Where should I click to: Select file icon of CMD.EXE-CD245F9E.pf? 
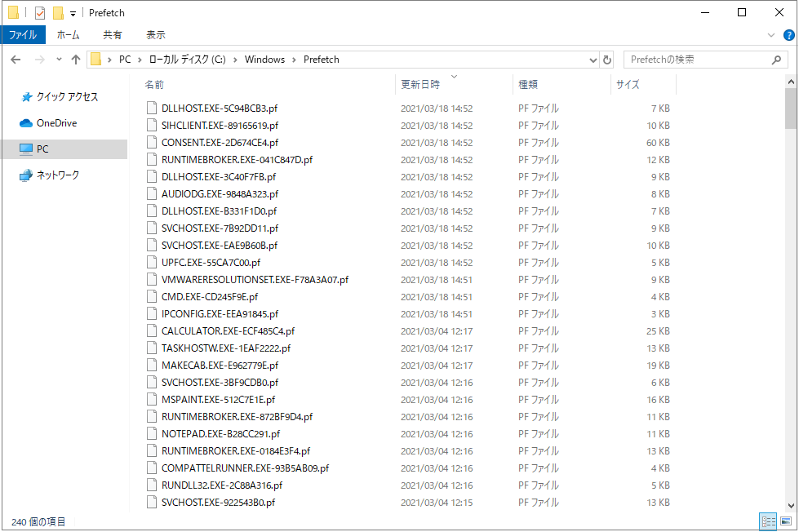coord(151,296)
